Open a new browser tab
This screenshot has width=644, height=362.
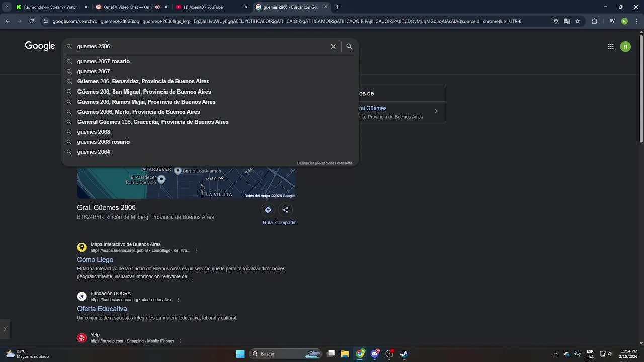tap(337, 7)
